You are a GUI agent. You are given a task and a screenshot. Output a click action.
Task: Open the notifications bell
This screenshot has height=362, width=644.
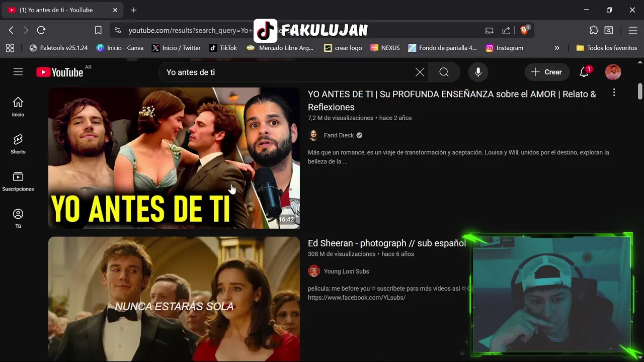coord(584,72)
